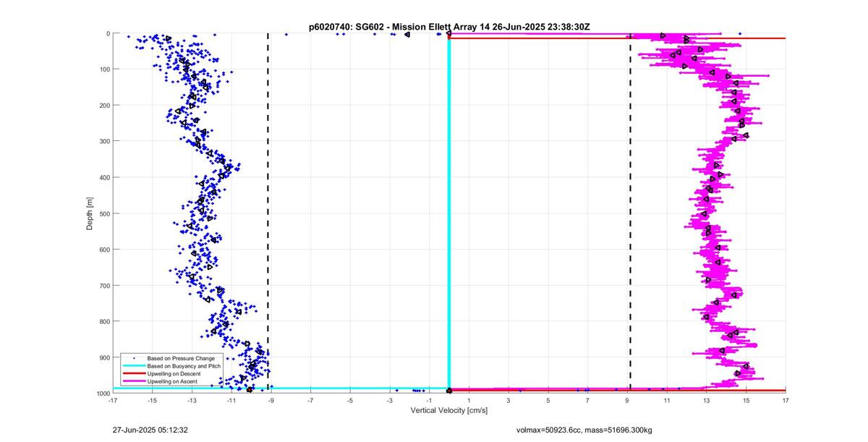Click the cyan line sample in the legend
868x442 pixels.
coord(133,366)
